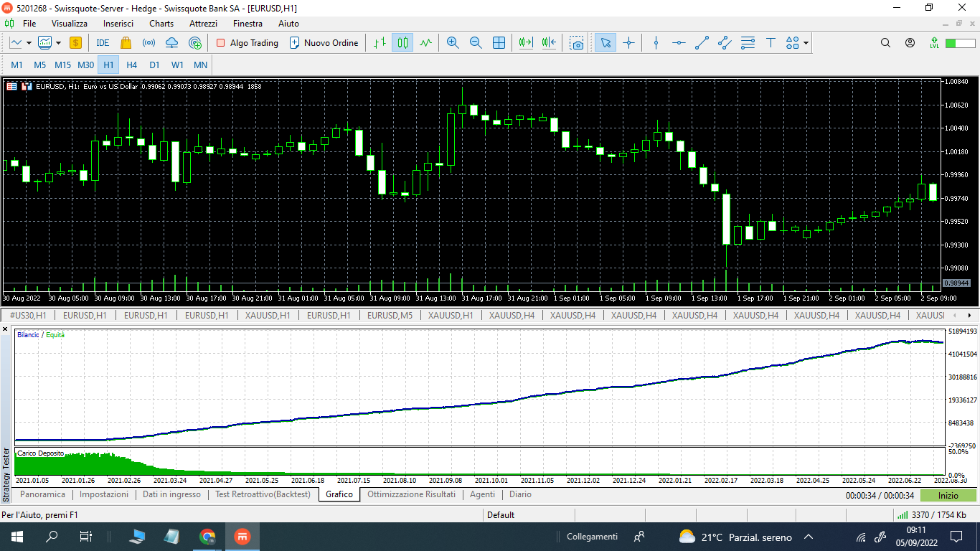Screen dimensions: 980x551
Task: Draw a horizontal line on chart
Action: (679, 43)
